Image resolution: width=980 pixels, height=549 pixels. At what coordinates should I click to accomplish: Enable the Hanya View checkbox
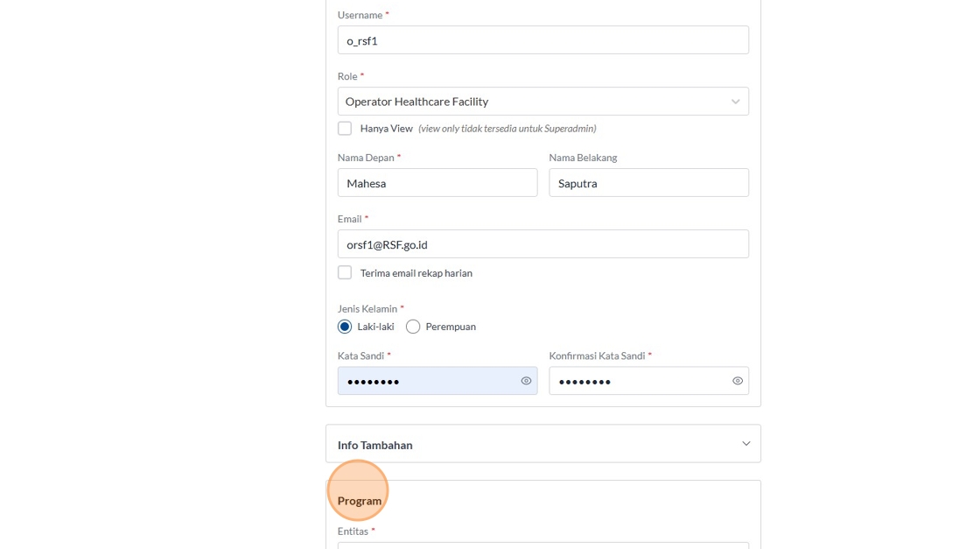click(345, 129)
